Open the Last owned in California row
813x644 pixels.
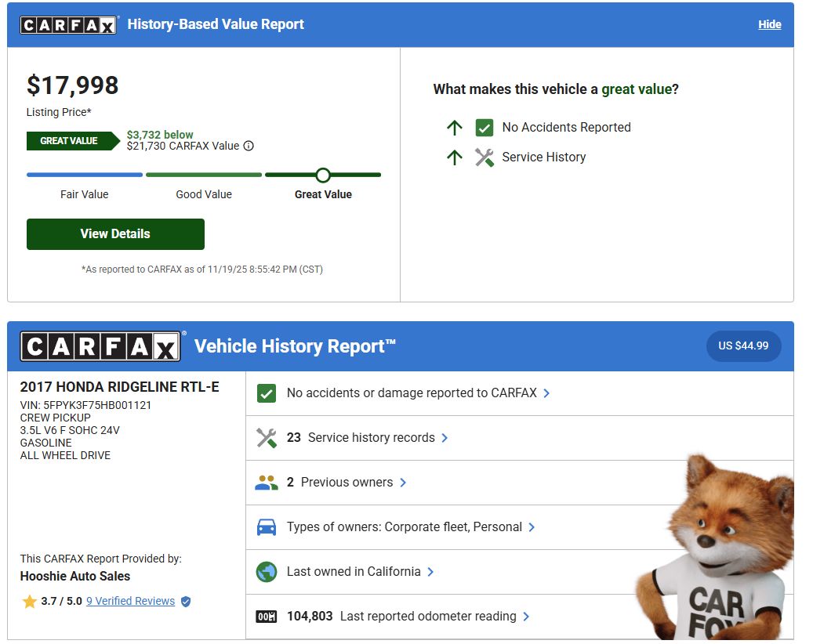(354, 572)
